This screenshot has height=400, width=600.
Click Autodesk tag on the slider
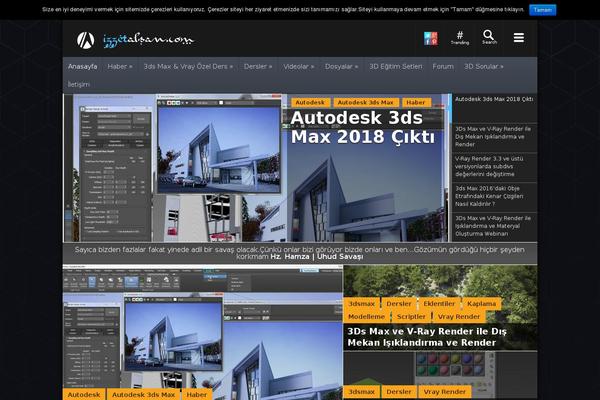click(310, 103)
